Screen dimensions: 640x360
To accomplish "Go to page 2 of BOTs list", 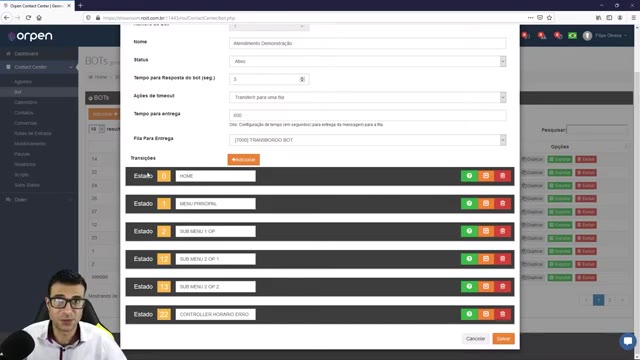I will (x=610, y=300).
